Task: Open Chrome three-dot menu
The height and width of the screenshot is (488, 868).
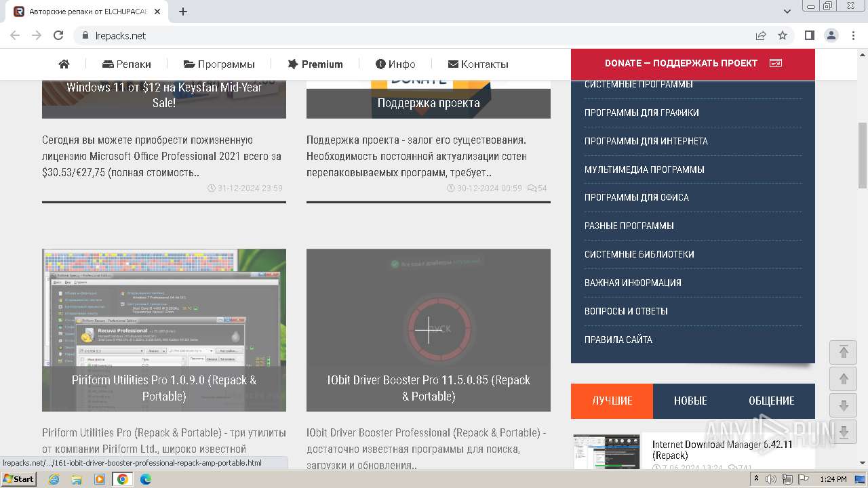Action: click(x=853, y=35)
